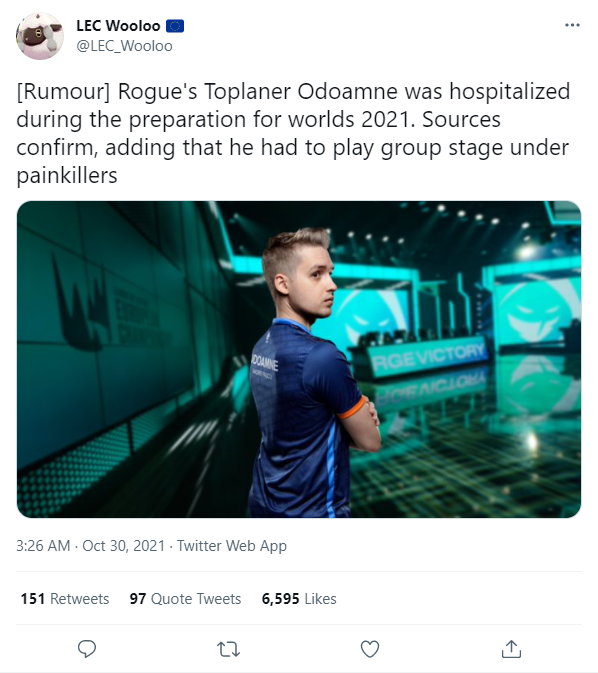Open the 3:26 AM timestamp permalink
Image resolution: width=598 pixels, height=673 pixels.
(43, 546)
